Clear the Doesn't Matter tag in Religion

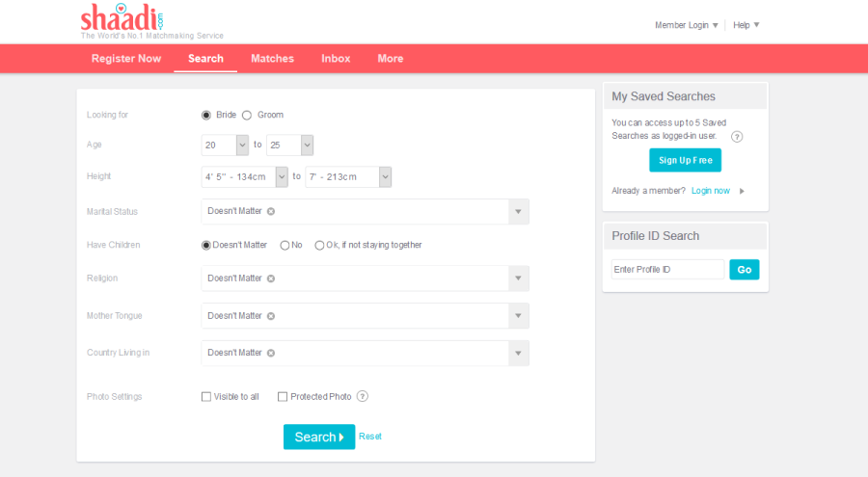coord(271,278)
